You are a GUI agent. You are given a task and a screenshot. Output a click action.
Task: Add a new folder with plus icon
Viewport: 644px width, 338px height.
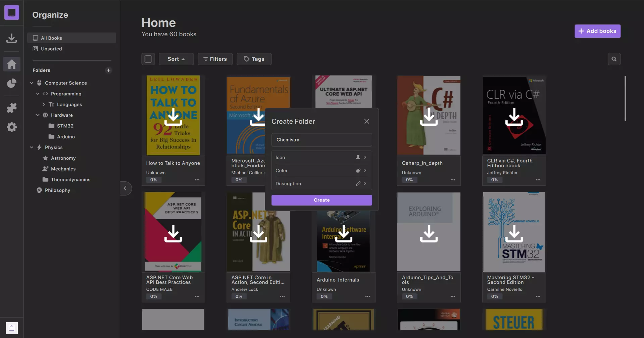[x=108, y=70]
